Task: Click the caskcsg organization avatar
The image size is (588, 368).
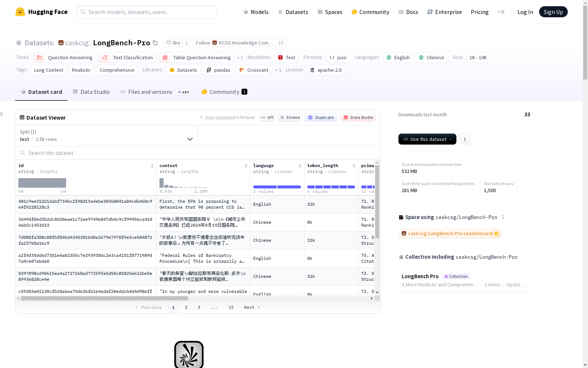Action: tap(61, 43)
